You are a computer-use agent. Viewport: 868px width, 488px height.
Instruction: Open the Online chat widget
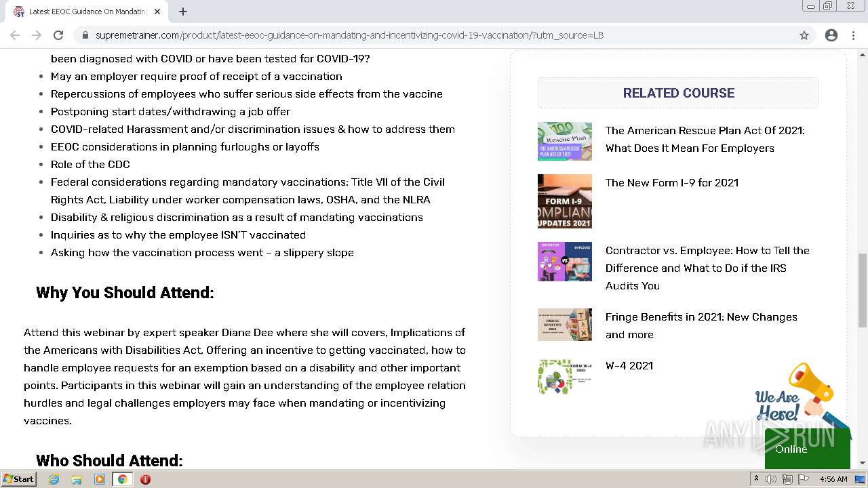[807, 449]
